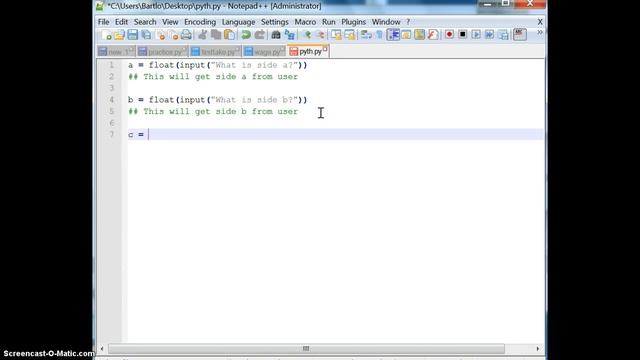Image resolution: width=640 pixels, height=360 pixels.
Task: Run macro multiple times icon
Action: [489, 35]
